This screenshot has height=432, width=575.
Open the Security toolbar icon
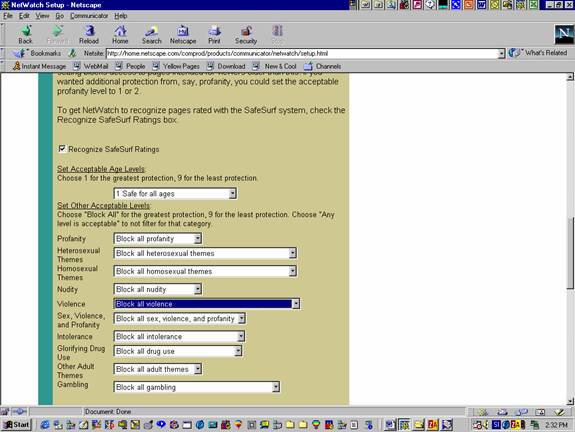tap(246, 35)
